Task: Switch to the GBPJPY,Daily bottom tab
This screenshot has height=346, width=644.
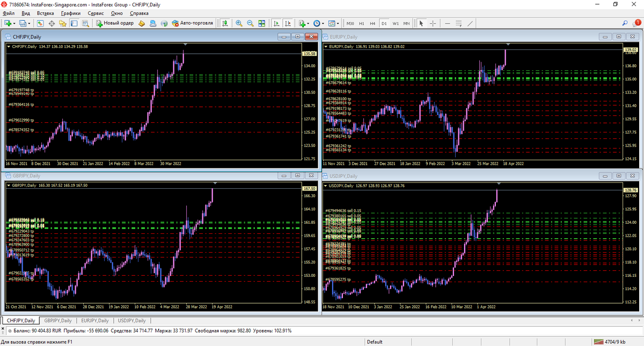Action: pos(58,321)
